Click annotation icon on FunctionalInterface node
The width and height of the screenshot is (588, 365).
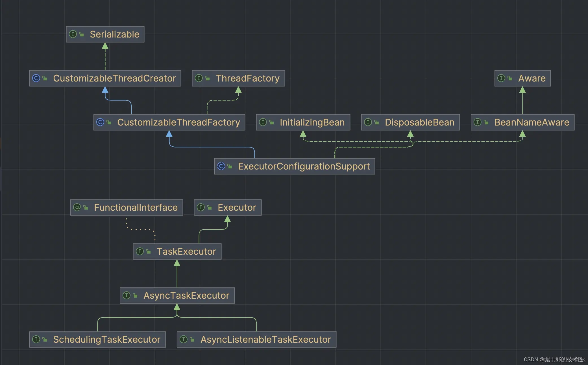(x=77, y=207)
